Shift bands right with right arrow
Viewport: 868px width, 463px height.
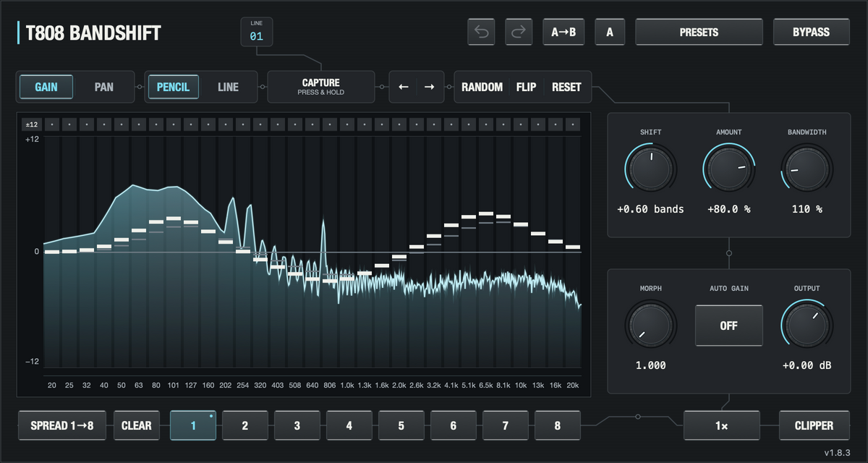pos(430,87)
